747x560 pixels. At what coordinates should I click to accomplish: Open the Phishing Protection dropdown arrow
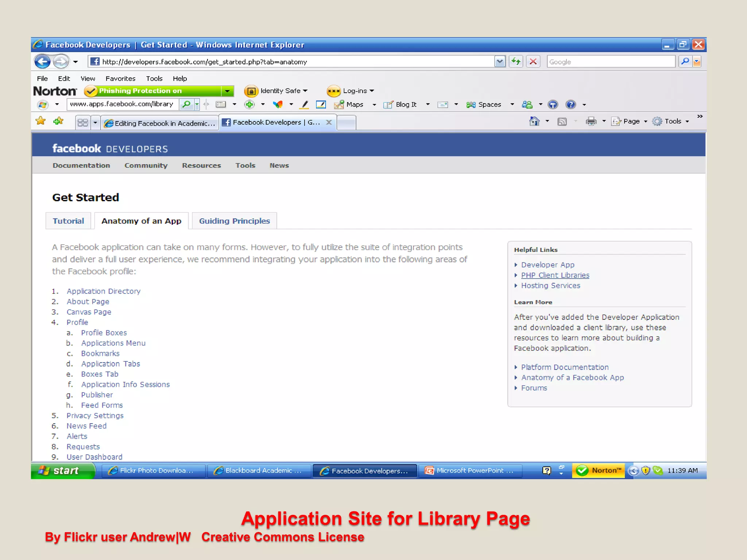coord(227,91)
